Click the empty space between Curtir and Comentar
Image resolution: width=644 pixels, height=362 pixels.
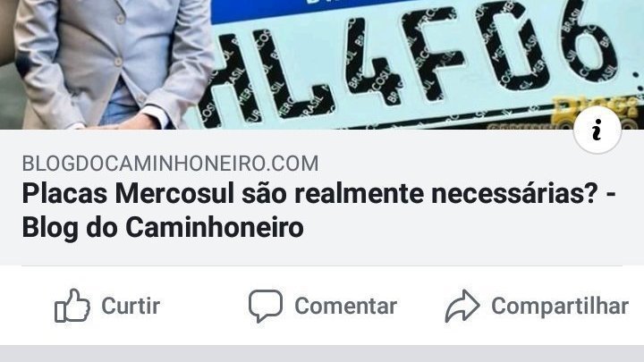[204, 306]
